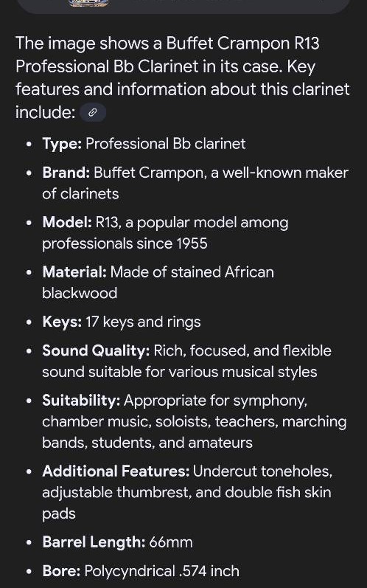The image size is (367, 588).
Task: Click the bold "Bore:" label
Action: (61, 571)
